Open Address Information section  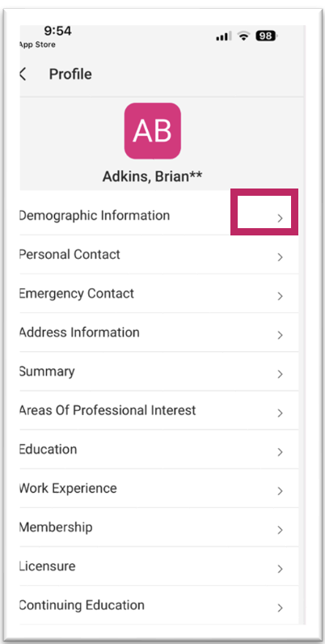[158, 333]
